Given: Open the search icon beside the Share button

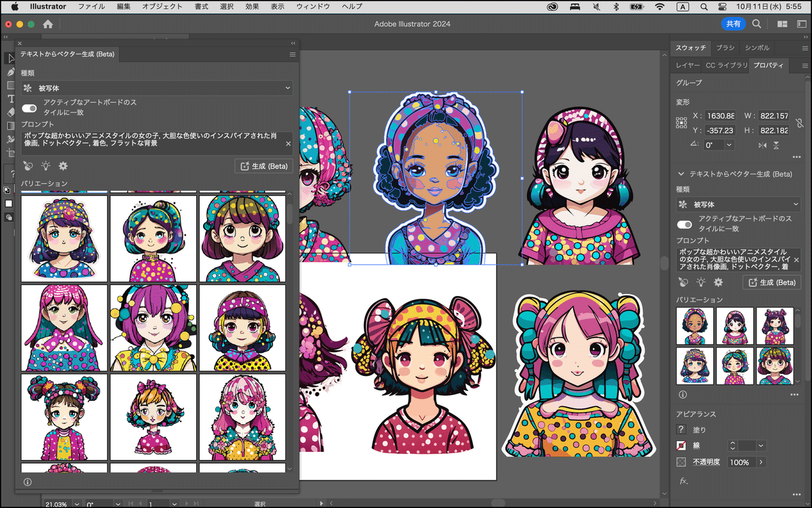Looking at the screenshot, I should click(x=757, y=24).
